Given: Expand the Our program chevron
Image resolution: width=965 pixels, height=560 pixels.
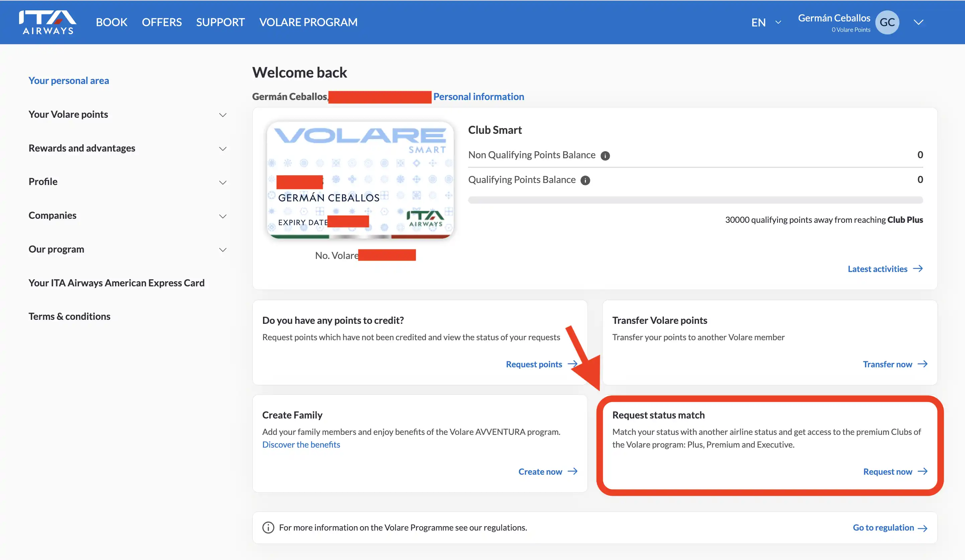Looking at the screenshot, I should [x=223, y=250].
